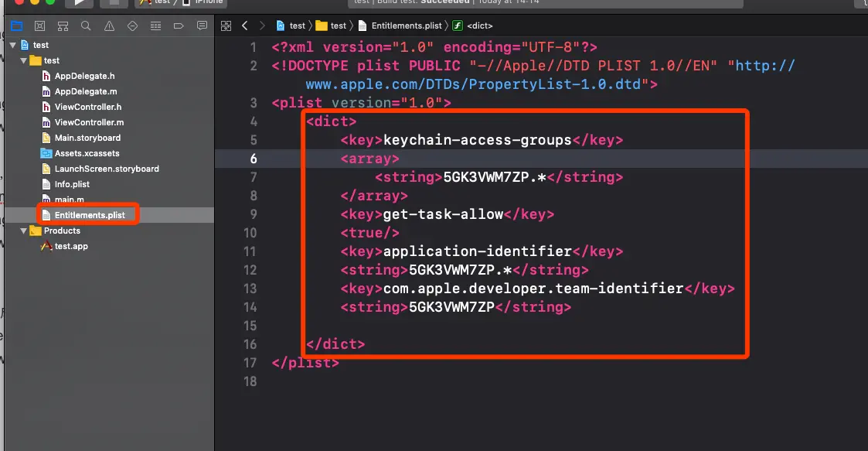Select test.app product
This screenshot has width=868, height=451.
(x=71, y=246)
